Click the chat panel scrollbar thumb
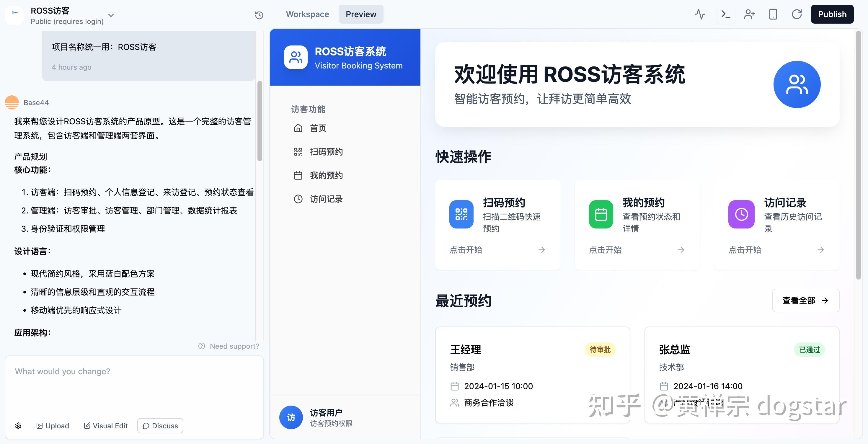Image resolution: width=868 pixels, height=444 pixels. click(260, 121)
